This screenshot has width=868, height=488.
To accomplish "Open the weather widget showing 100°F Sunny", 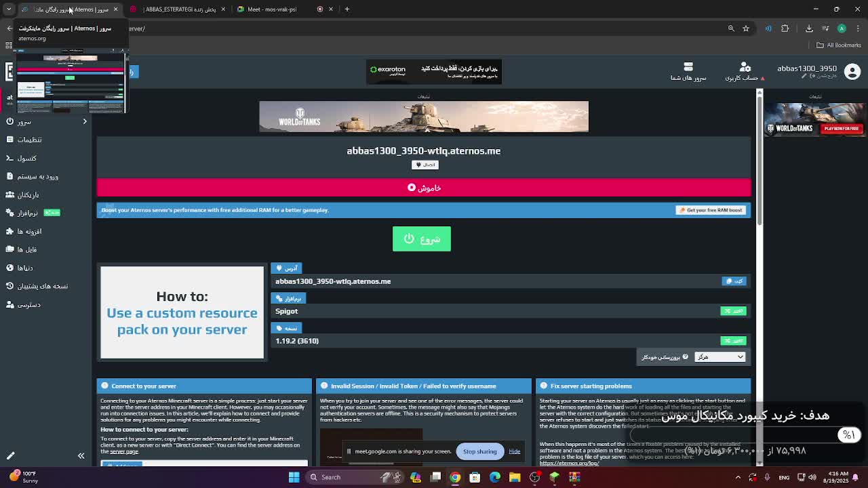I will pos(22,477).
